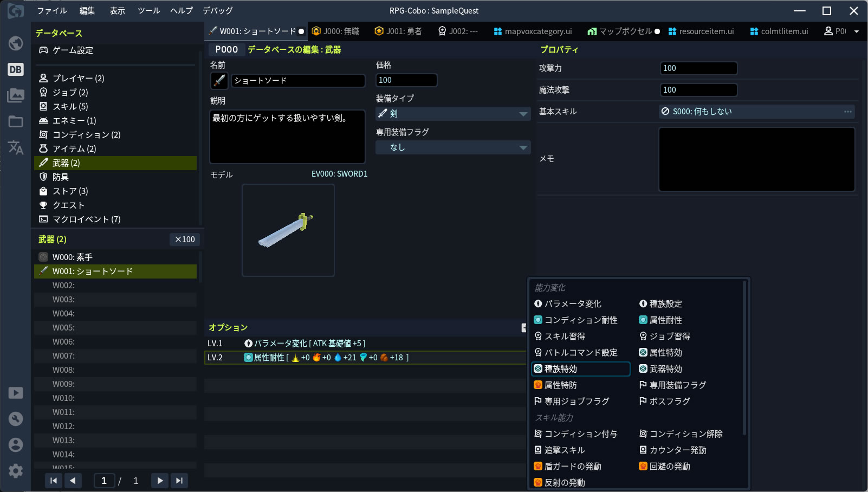Image resolution: width=868 pixels, height=492 pixels.
Task: Open the settings gear in sidebar
Action: pyautogui.click(x=16, y=470)
